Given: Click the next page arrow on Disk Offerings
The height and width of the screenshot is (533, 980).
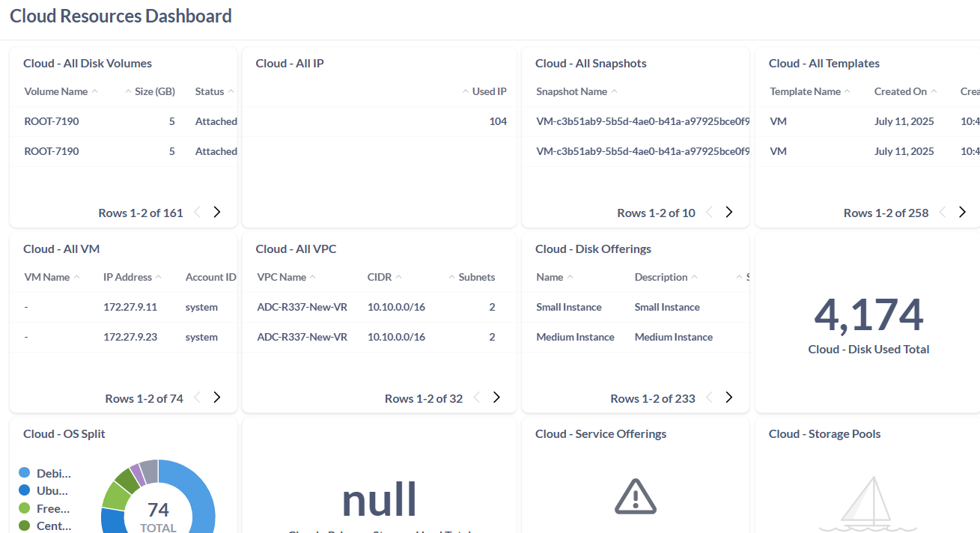Looking at the screenshot, I should click(728, 398).
